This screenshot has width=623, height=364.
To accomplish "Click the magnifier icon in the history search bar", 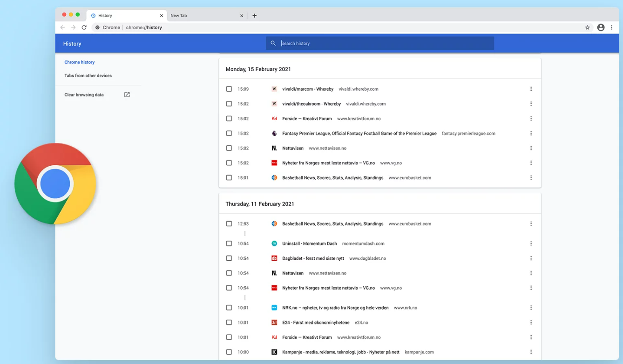I will pos(273,43).
